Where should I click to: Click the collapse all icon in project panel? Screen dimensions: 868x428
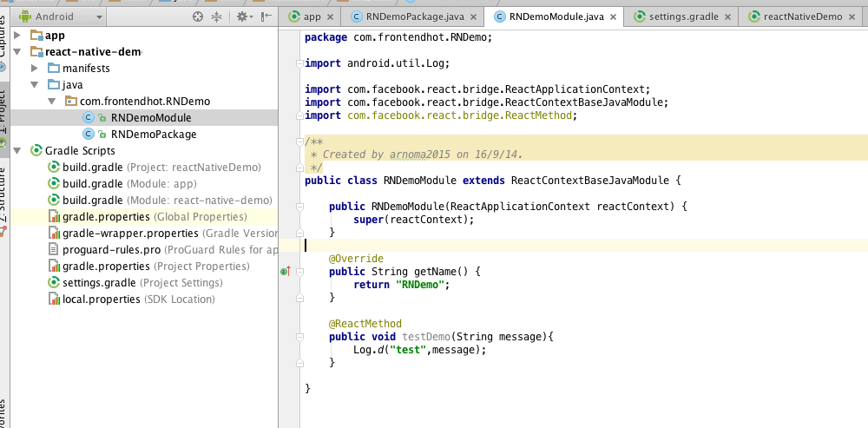[218, 16]
